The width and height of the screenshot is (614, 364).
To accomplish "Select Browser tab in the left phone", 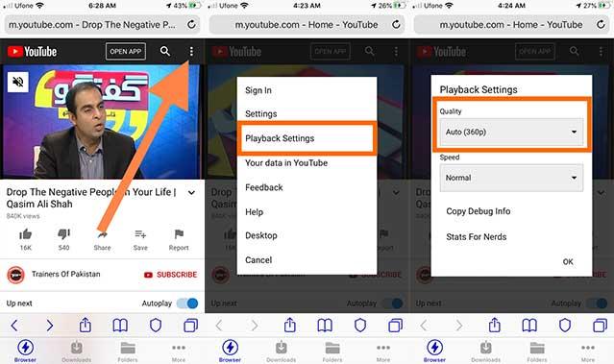I will pos(25,352).
